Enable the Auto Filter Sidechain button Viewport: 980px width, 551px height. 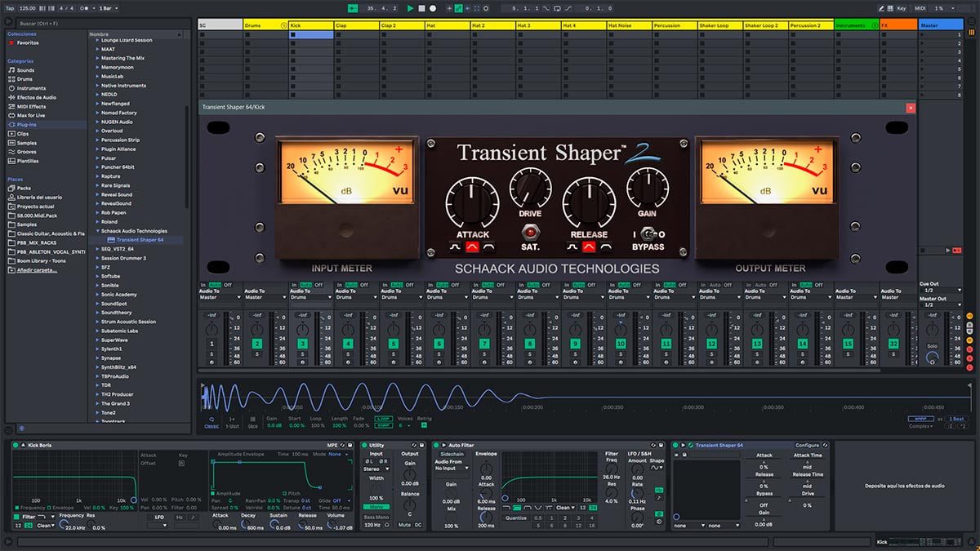coord(452,454)
